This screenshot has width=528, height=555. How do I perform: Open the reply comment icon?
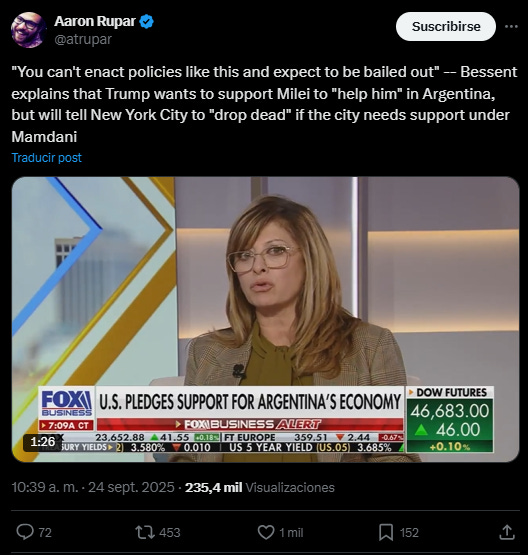pyautogui.click(x=25, y=532)
